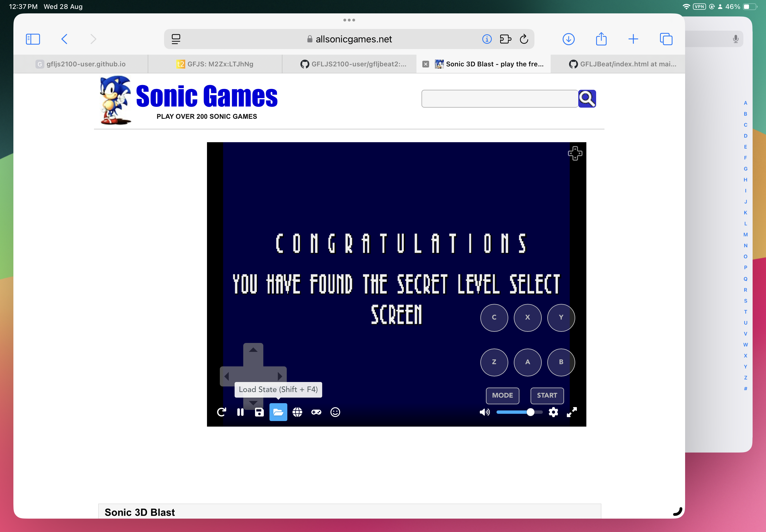Tap the virtual Y button
This screenshot has height=532, width=766.
point(561,318)
